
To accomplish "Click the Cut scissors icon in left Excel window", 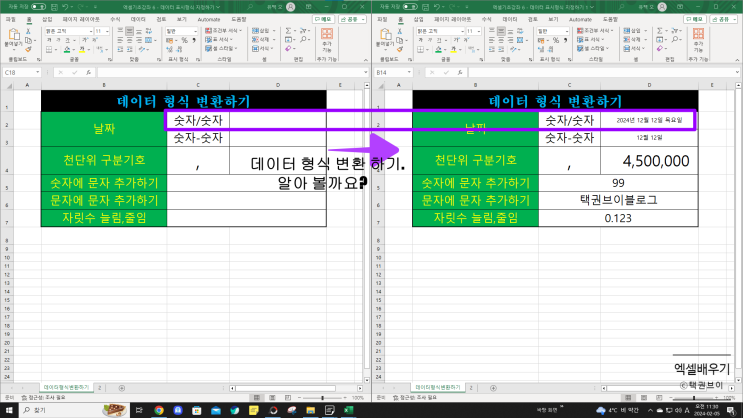I will pos(28,31).
